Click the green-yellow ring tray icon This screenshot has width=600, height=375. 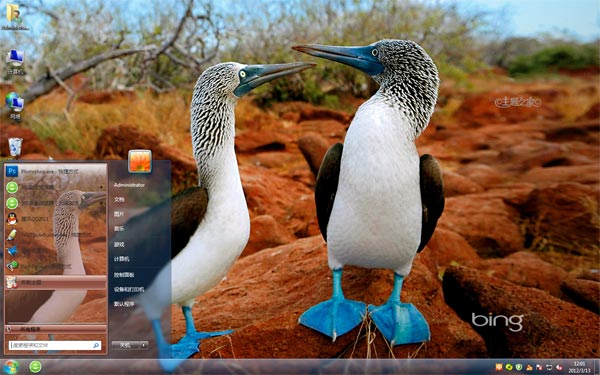click(x=509, y=367)
